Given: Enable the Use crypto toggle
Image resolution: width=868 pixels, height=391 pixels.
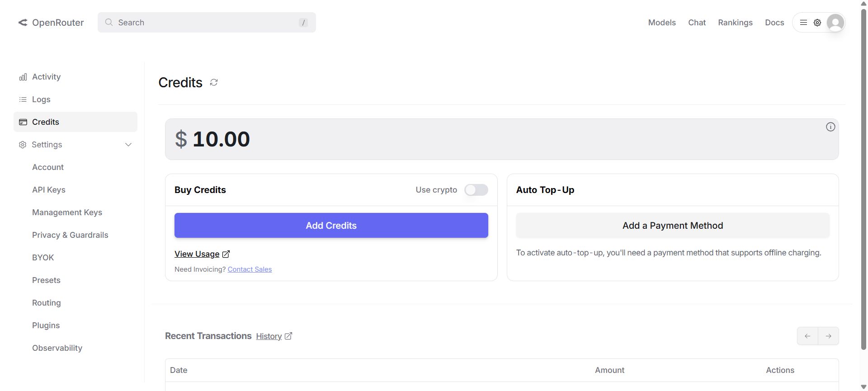Looking at the screenshot, I should pyautogui.click(x=476, y=190).
